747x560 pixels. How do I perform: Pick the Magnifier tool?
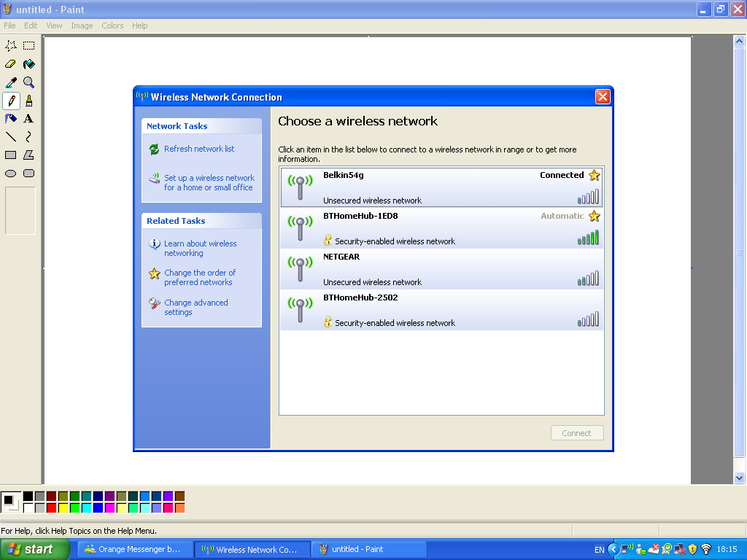(29, 82)
